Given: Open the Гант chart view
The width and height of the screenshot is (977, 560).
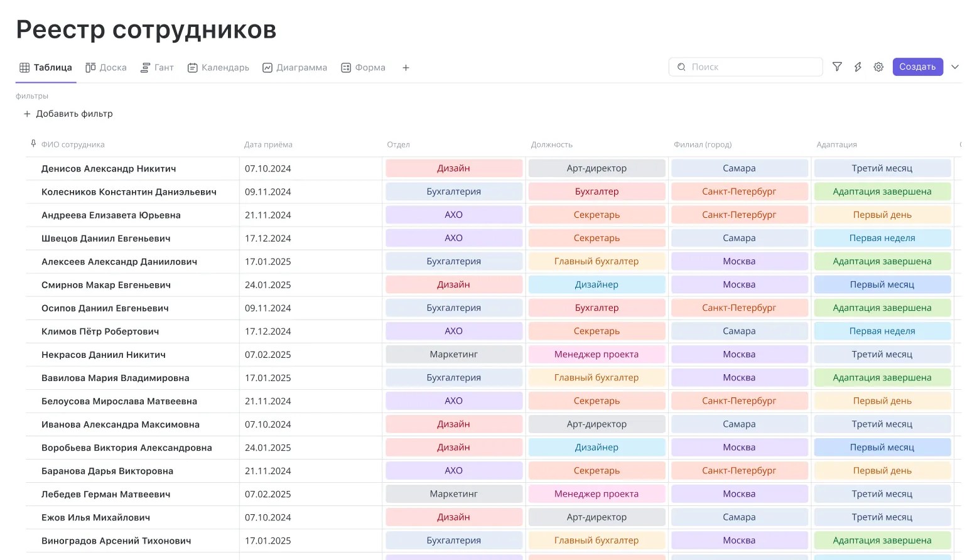Looking at the screenshot, I should (157, 67).
